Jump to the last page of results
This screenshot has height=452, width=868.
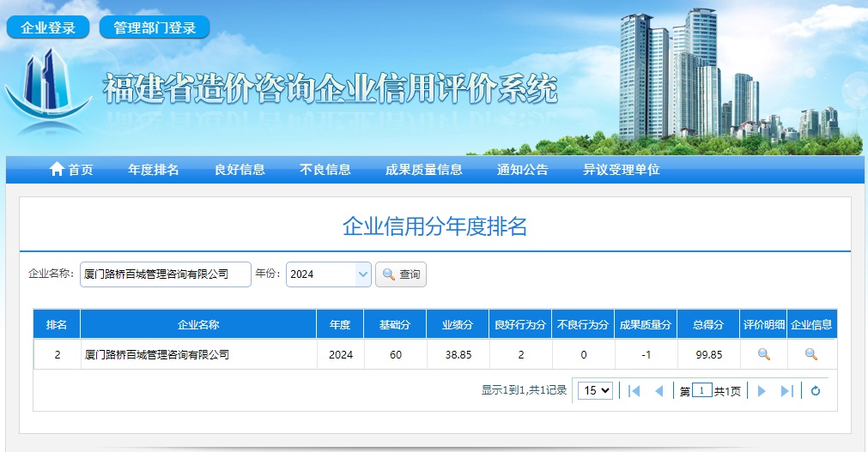point(786,391)
